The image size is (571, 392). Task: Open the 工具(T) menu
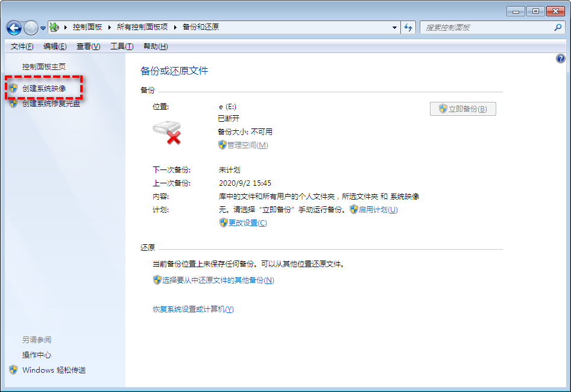[122, 46]
